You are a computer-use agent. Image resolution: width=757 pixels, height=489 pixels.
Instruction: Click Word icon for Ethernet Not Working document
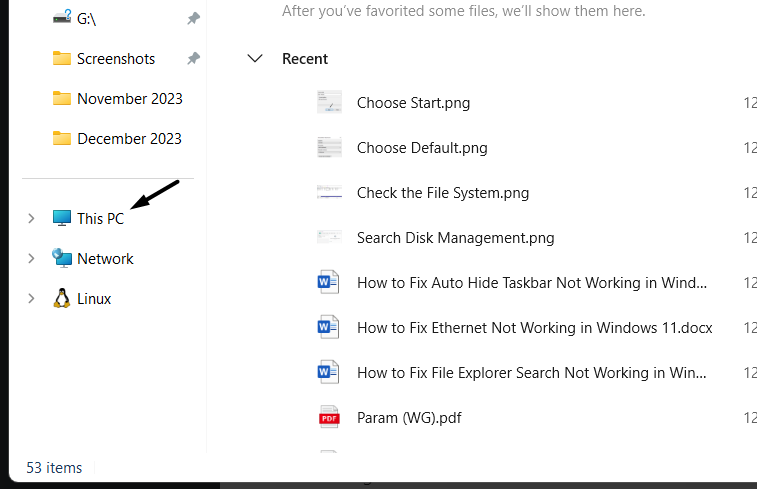point(329,327)
